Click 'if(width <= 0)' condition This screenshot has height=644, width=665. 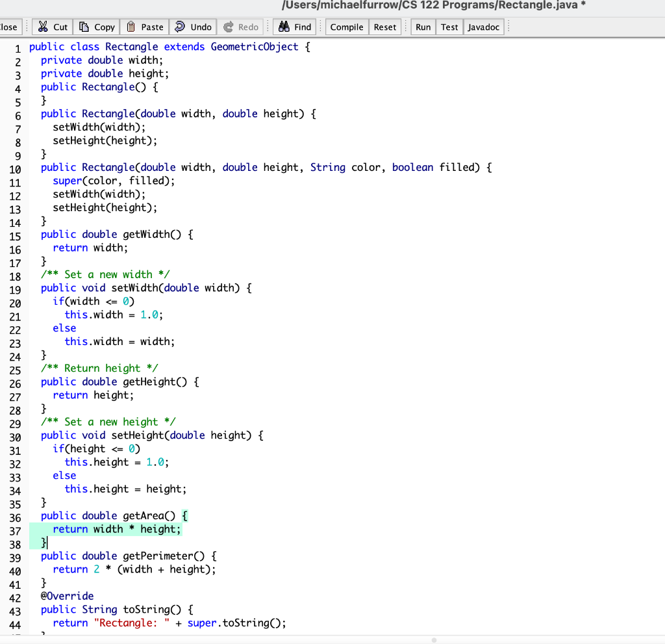coord(94,302)
